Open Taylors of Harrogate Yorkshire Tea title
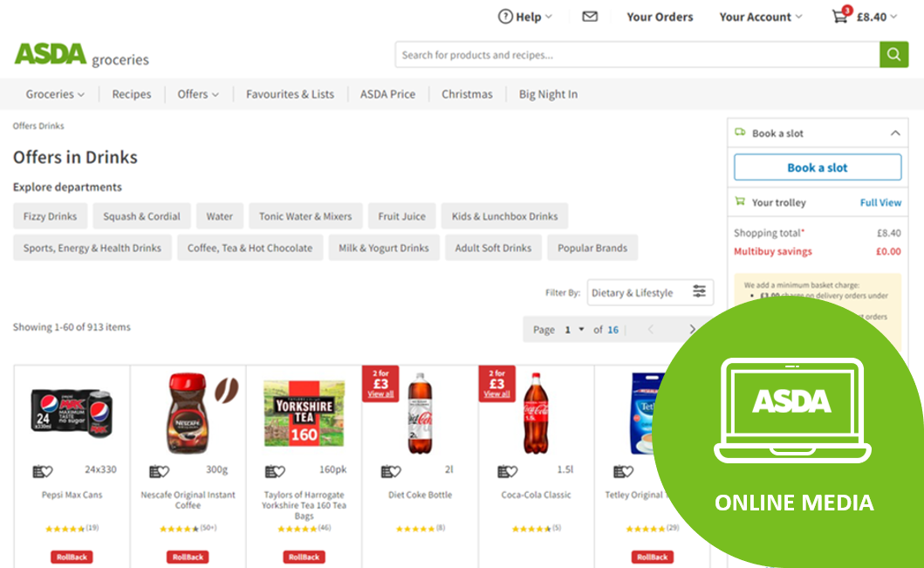Screen dimensions: 924x568 304,505
